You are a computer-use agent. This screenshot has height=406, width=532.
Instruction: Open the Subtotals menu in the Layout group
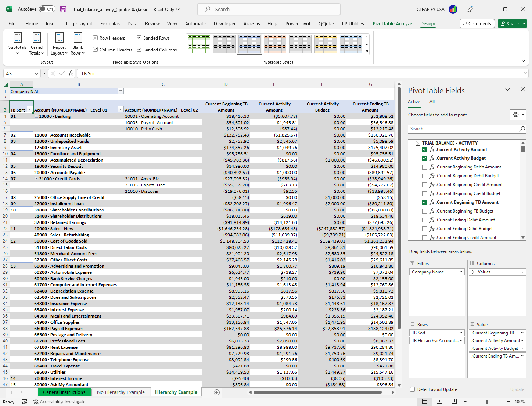17,44
